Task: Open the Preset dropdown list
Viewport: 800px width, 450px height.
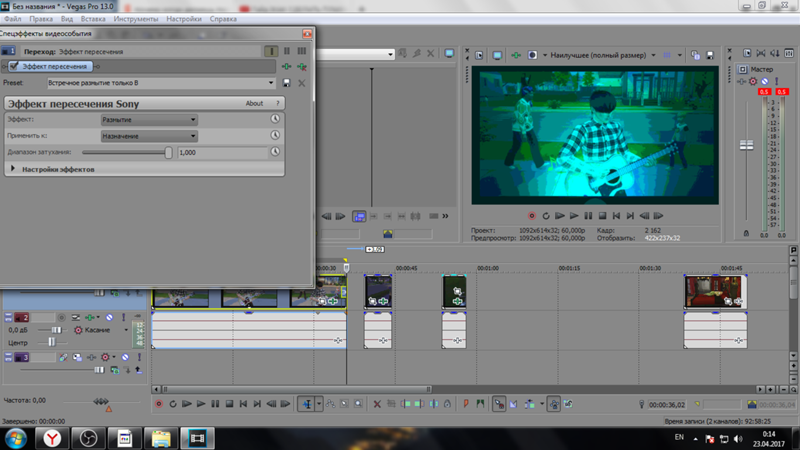Action: (x=271, y=83)
